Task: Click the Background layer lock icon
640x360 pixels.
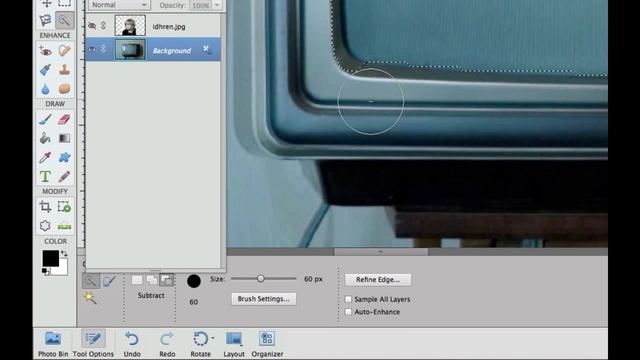Action: 206,50
